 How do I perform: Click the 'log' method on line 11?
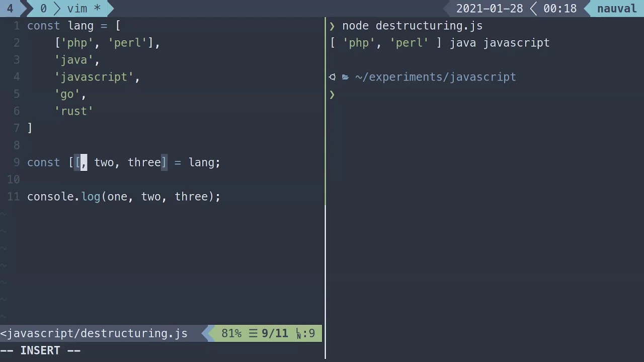point(91,197)
